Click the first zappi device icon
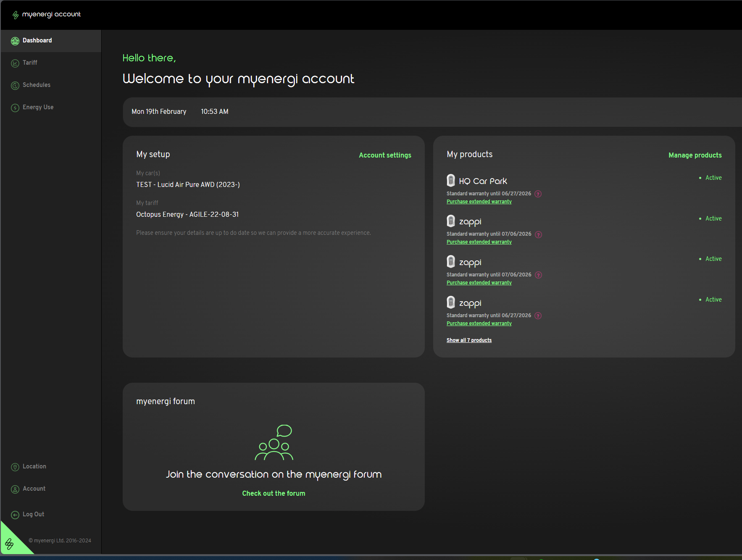The height and width of the screenshot is (560, 742). 451,221
